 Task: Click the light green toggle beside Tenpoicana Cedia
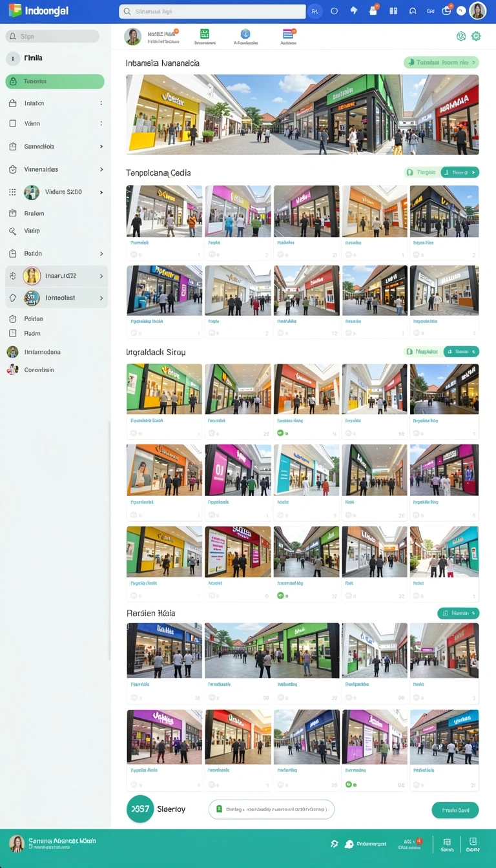(422, 172)
